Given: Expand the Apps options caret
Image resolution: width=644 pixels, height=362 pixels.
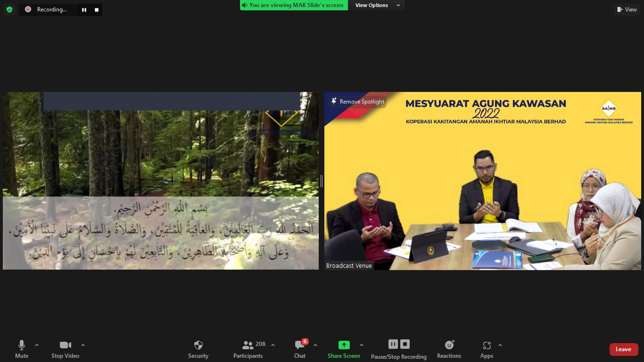Looking at the screenshot, I should [500, 345].
